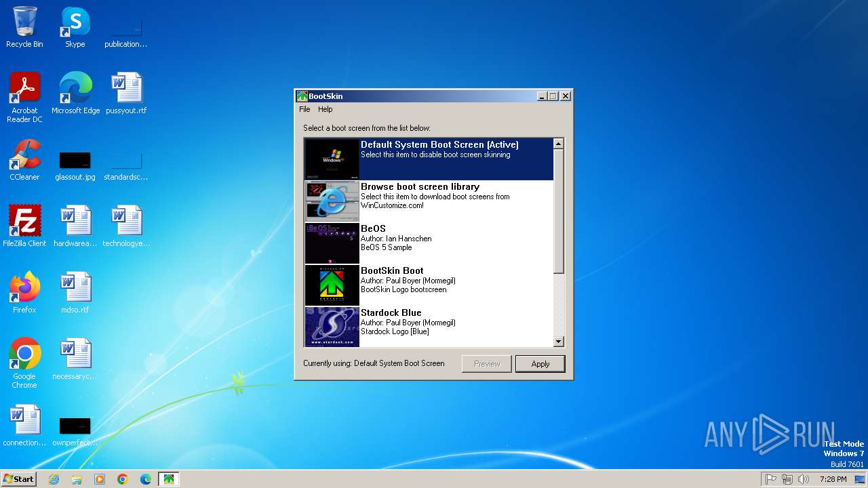This screenshot has height=488, width=868.
Task: Select the Google Chrome desktop shortcut
Action: pyautogui.click(x=24, y=363)
